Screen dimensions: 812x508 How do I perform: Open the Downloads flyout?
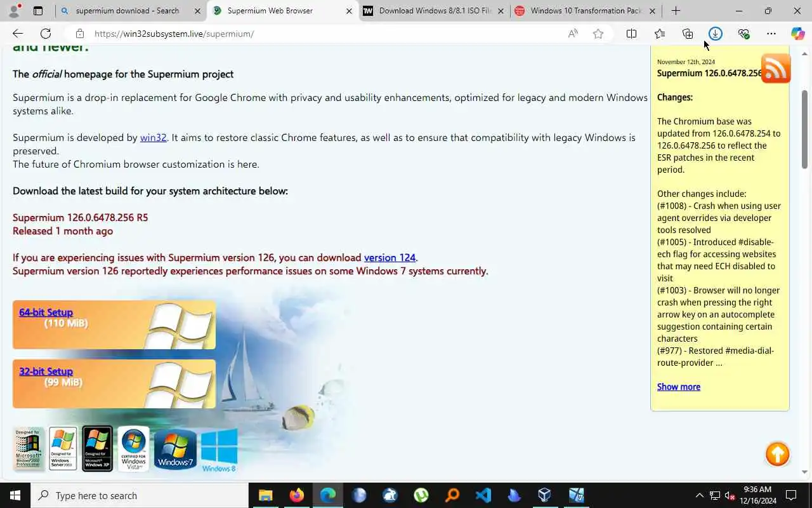[716, 34]
